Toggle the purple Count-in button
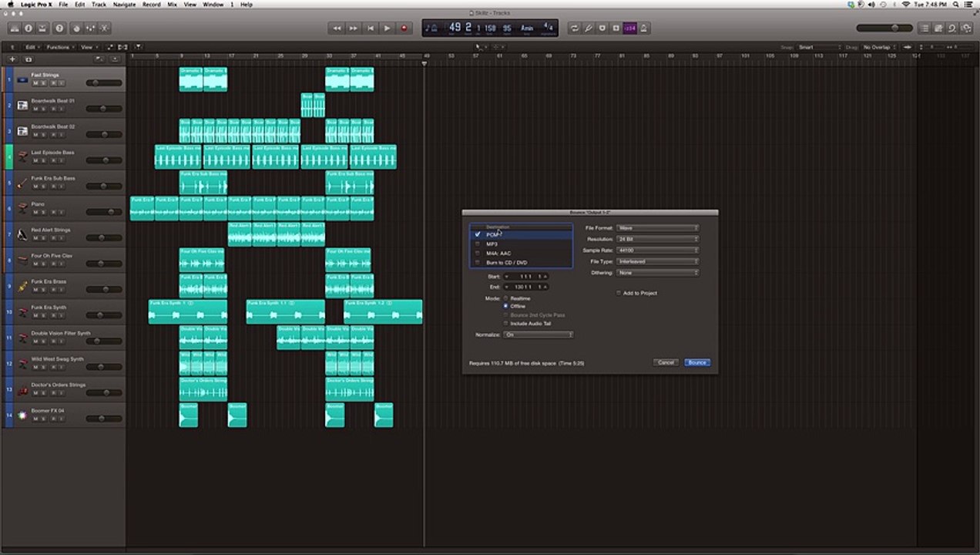This screenshot has height=555, width=980. point(629,29)
